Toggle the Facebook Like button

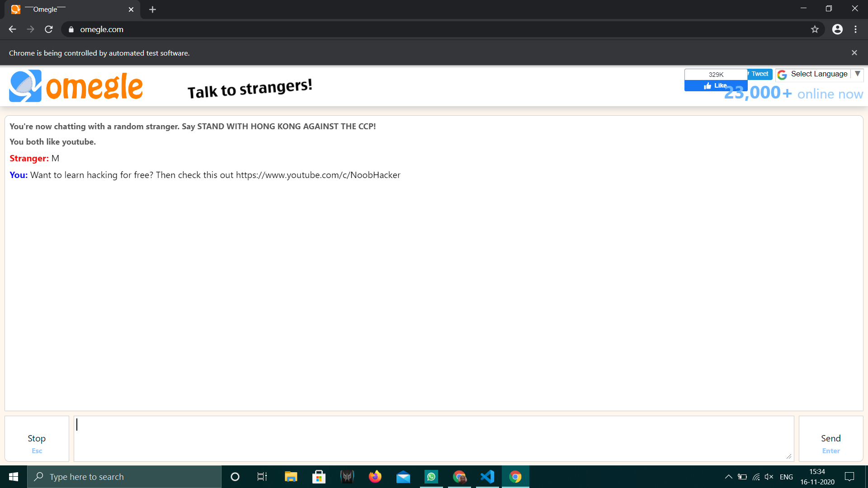coord(714,85)
